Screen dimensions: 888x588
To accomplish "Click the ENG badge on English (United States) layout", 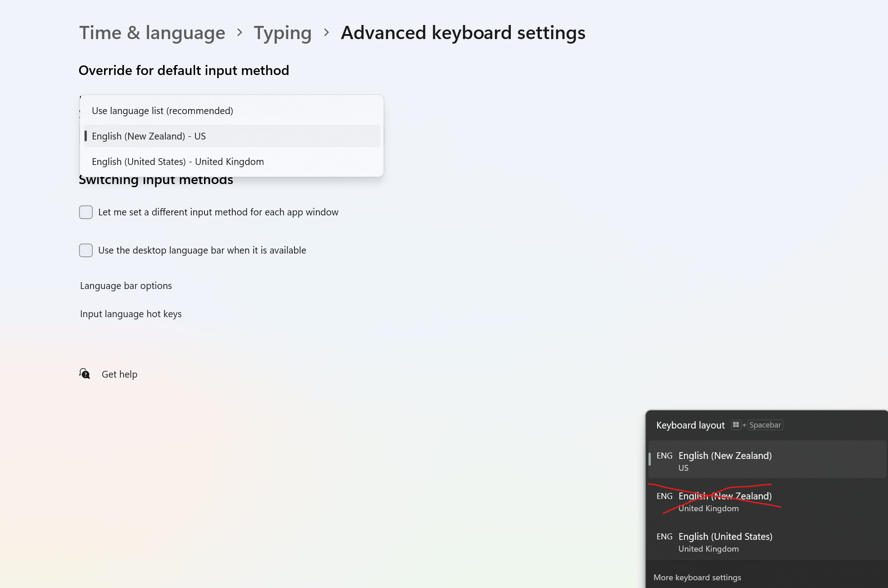I will pyautogui.click(x=665, y=537).
